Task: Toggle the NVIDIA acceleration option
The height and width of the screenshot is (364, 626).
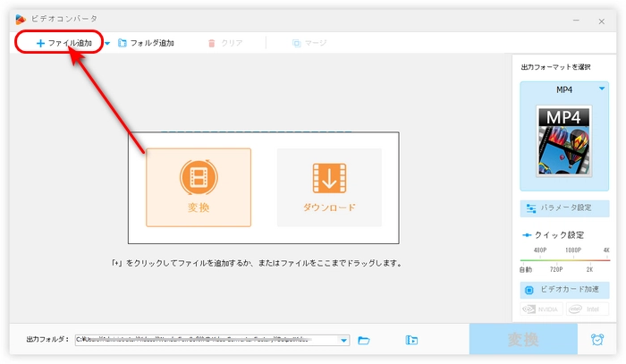Action: [542, 309]
